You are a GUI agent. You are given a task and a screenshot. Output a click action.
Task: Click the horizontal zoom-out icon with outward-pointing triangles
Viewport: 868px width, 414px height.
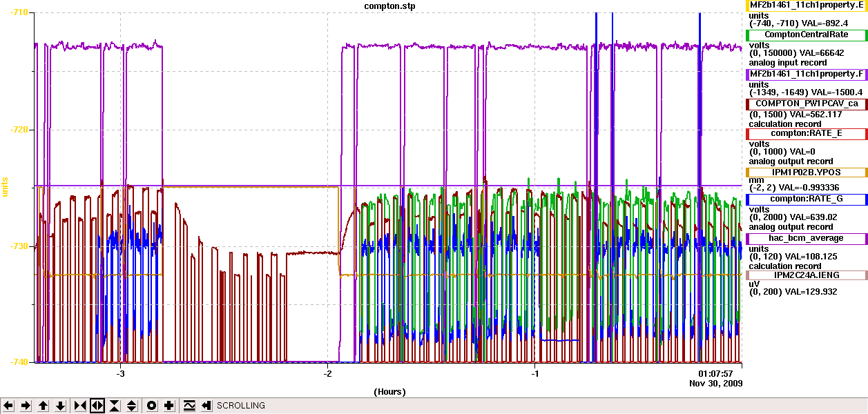(x=97, y=406)
